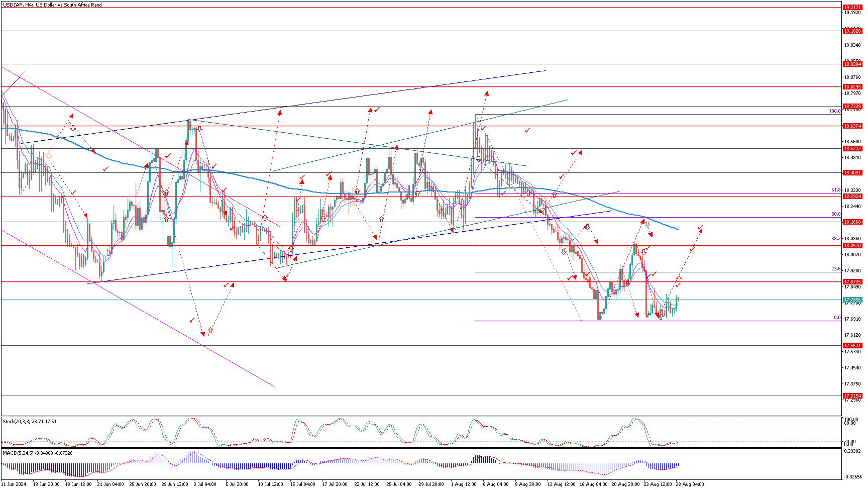Click the 17 Jul 20:00 time label
Image resolution: width=868 pixels, height=490 pixels.
336,484
